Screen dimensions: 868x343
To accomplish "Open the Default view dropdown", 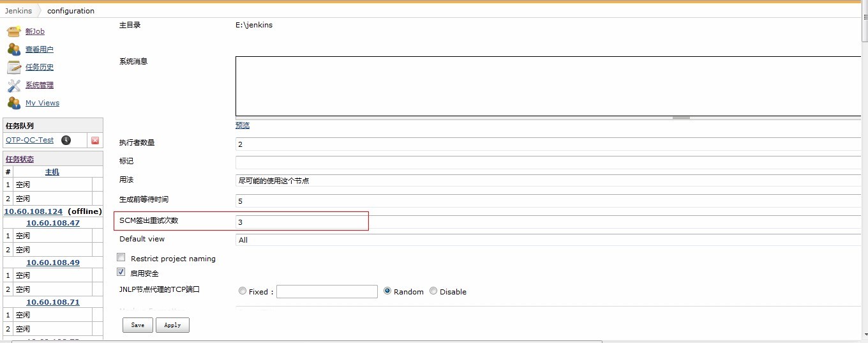I will (x=548, y=240).
